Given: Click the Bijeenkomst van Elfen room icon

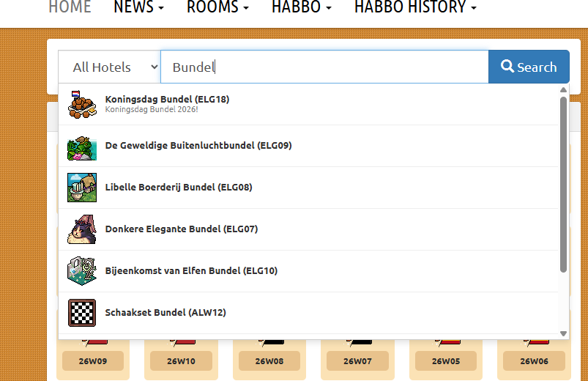Looking at the screenshot, I should pyautogui.click(x=82, y=271).
